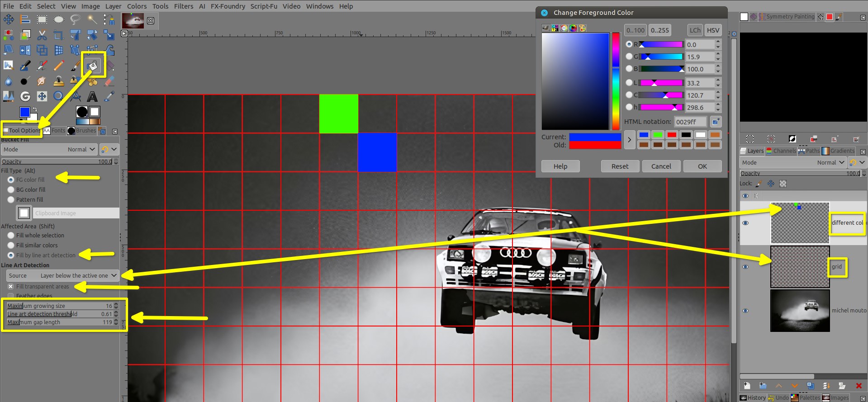Open the Filters menu
The height and width of the screenshot is (402, 868).
(x=183, y=6)
